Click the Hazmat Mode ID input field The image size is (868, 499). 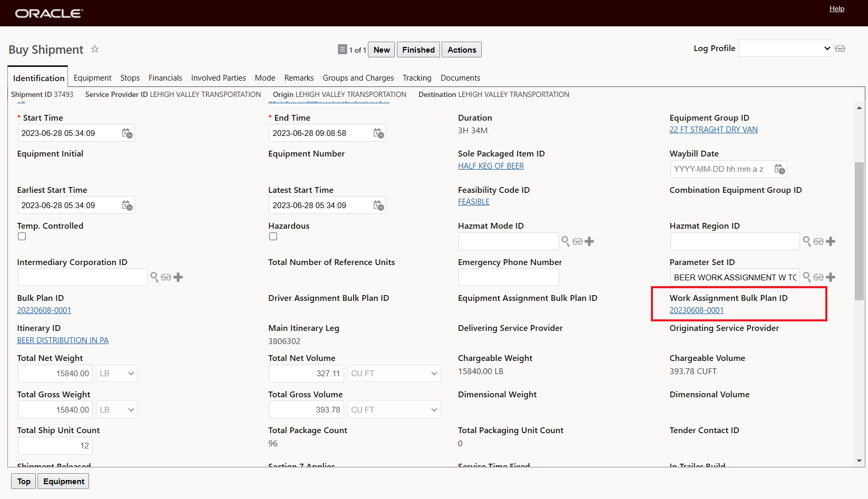(x=509, y=241)
